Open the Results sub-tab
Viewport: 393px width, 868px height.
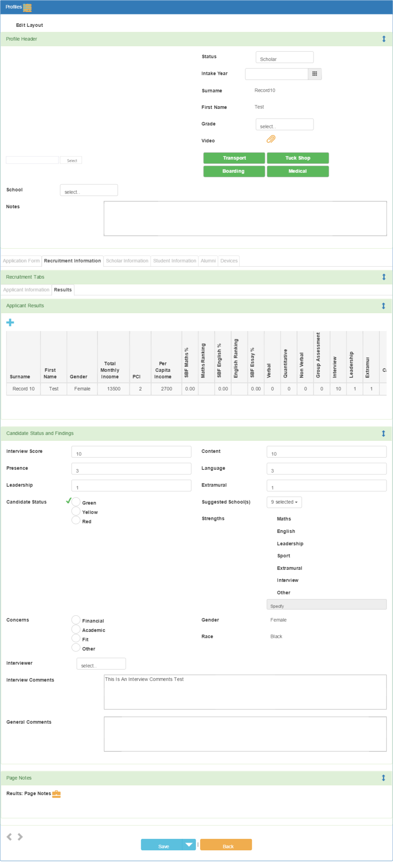pyautogui.click(x=63, y=290)
